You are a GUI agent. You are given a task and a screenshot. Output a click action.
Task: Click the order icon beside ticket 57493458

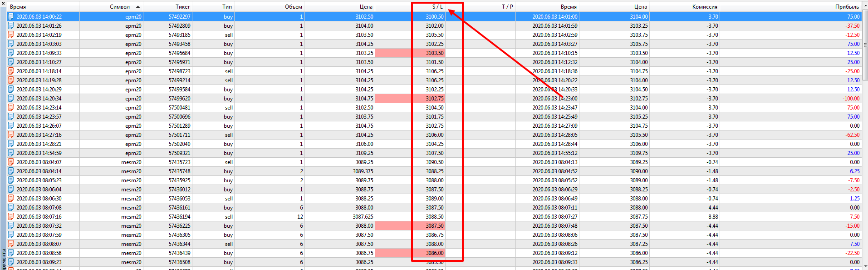[11, 44]
